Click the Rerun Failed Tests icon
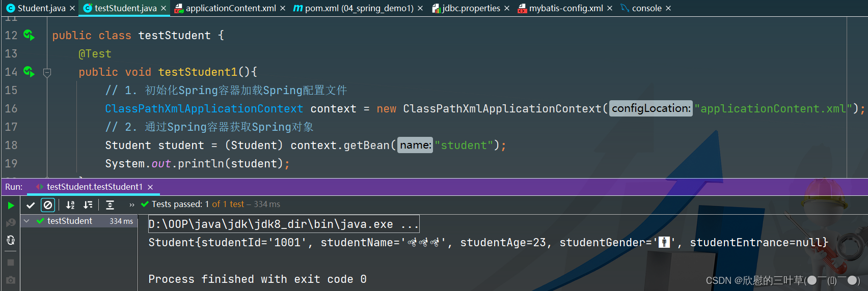The height and width of the screenshot is (291, 868). (11, 223)
